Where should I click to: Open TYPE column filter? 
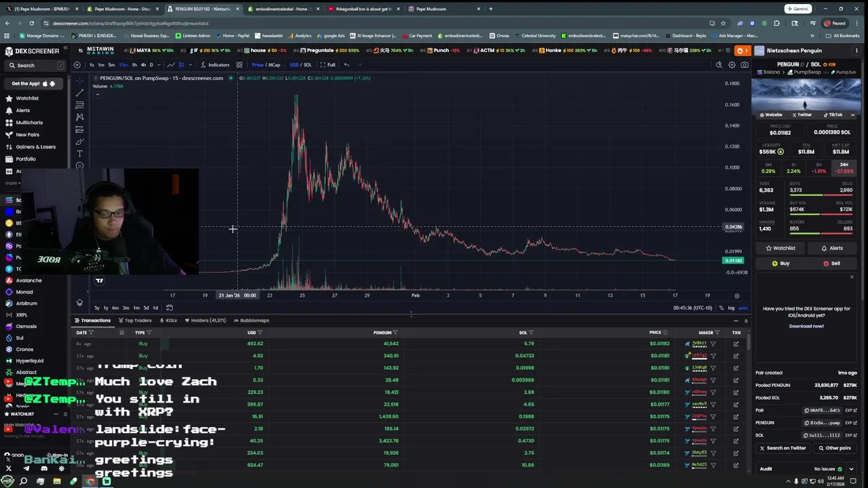click(149, 333)
